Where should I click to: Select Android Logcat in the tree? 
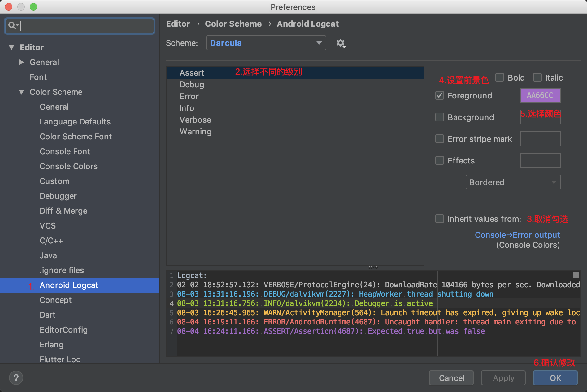tap(80, 285)
